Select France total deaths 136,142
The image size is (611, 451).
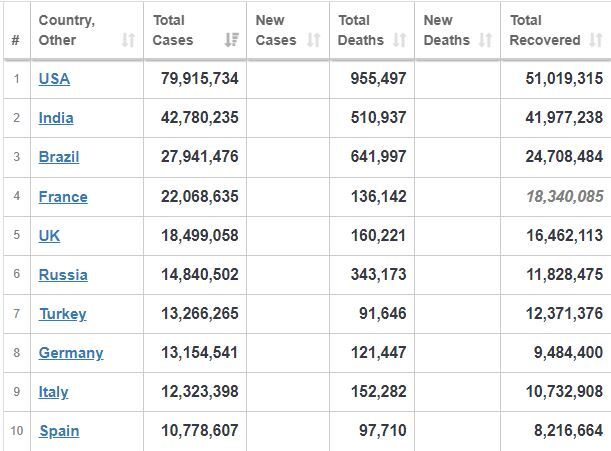379,196
